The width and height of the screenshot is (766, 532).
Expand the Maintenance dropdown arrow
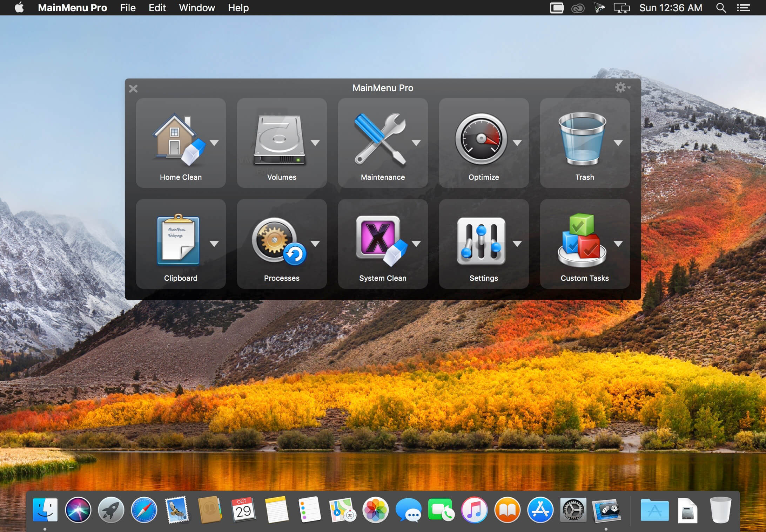pyautogui.click(x=416, y=143)
